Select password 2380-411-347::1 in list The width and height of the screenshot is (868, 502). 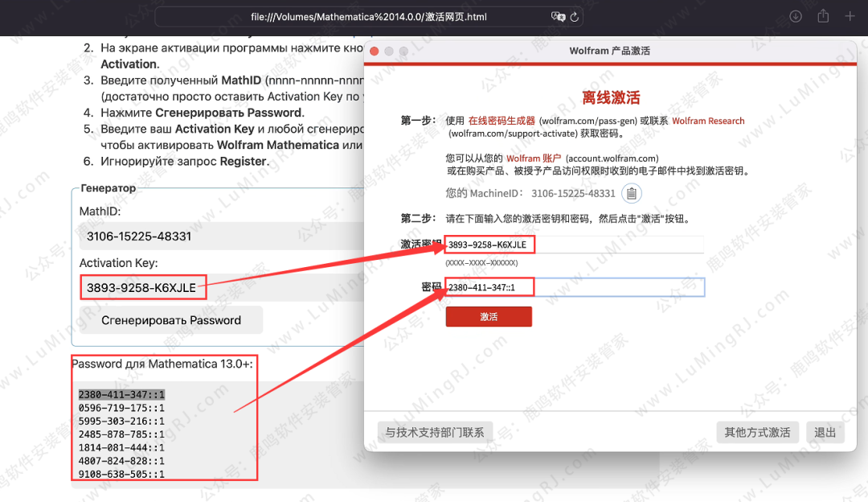coord(121,394)
